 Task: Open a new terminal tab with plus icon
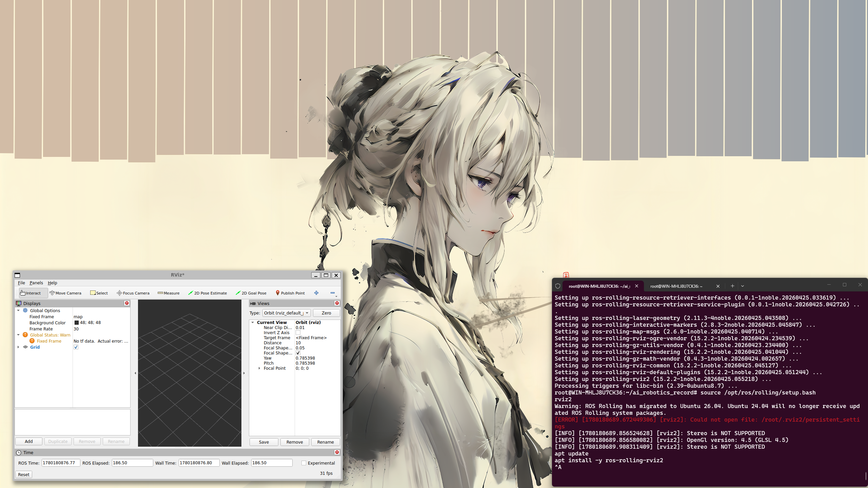tap(732, 286)
